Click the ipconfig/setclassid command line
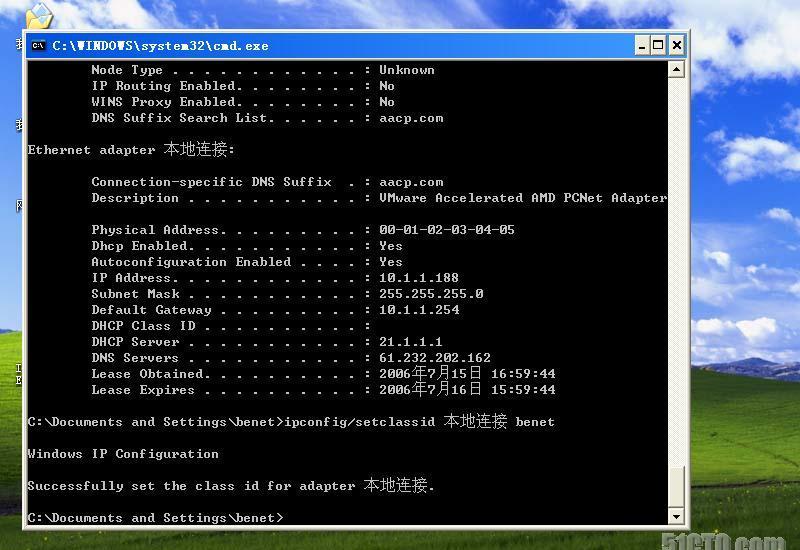The height and width of the screenshot is (550, 800). pos(291,421)
